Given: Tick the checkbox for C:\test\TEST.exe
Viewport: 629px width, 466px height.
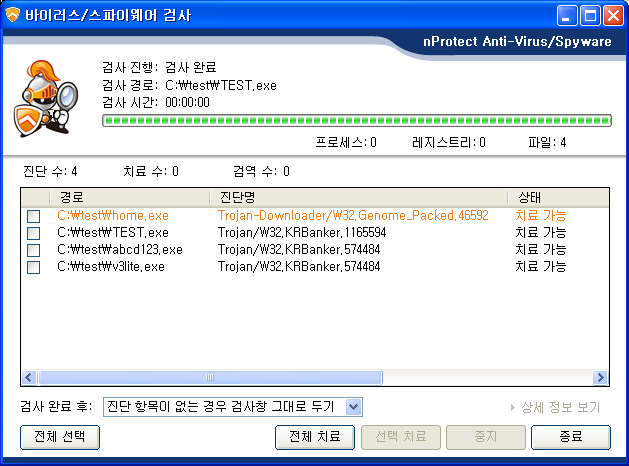Looking at the screenshot, I should (x=33, y=233).
